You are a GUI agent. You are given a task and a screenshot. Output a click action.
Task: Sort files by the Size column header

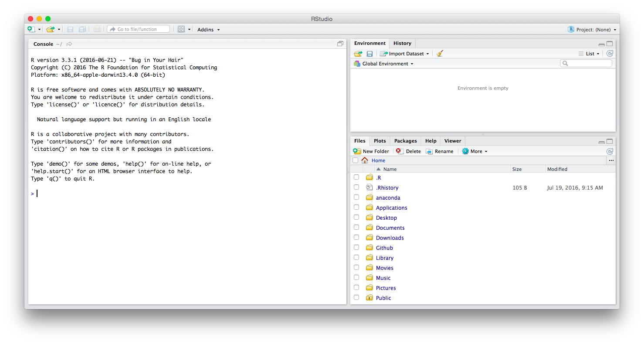click(x=528, y=169)
